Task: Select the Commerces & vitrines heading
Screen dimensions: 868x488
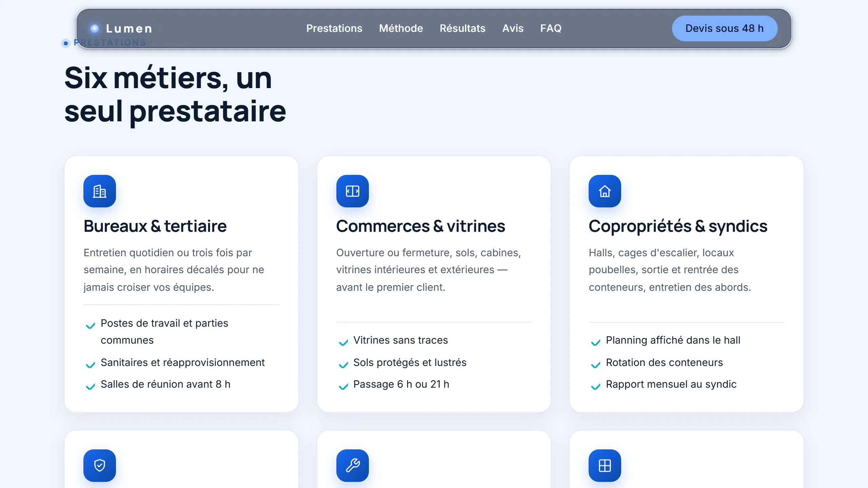Action: coord(420,226)
